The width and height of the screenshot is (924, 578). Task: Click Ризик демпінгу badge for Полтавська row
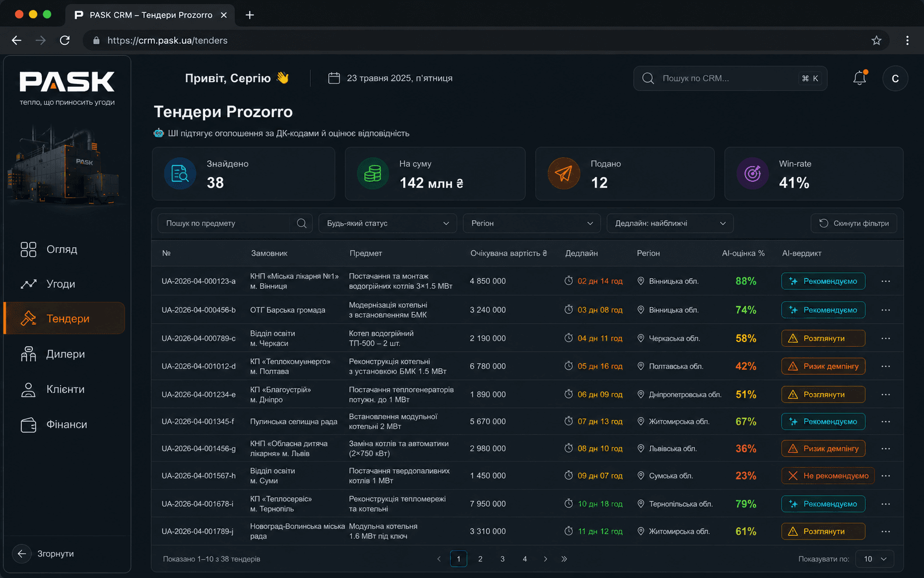(823, 366)
